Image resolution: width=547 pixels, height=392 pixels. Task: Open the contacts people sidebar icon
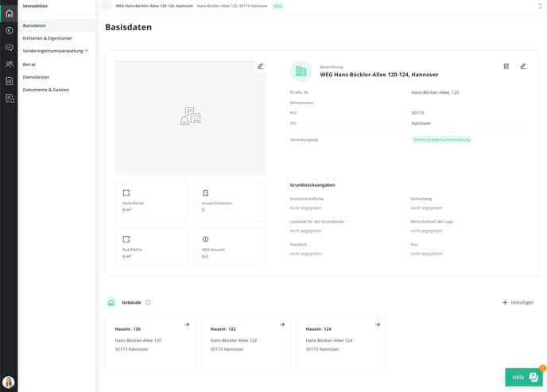(x=10, y=64)
